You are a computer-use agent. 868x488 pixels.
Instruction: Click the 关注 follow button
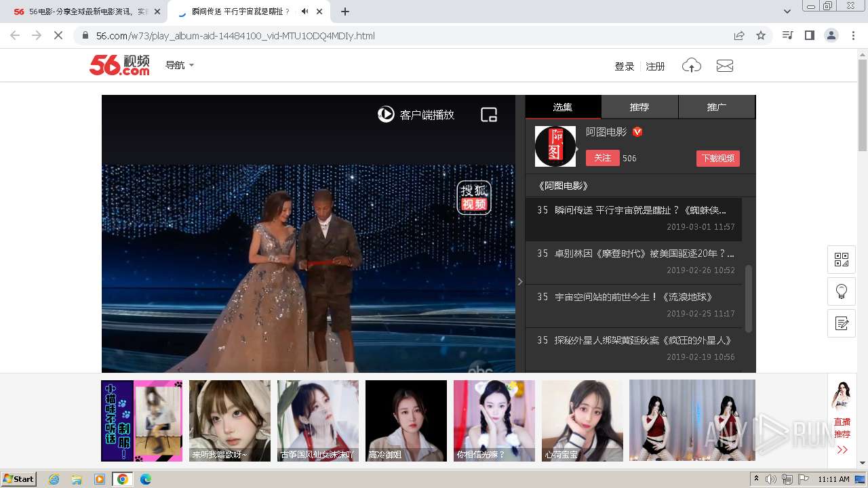coord(603,158)
